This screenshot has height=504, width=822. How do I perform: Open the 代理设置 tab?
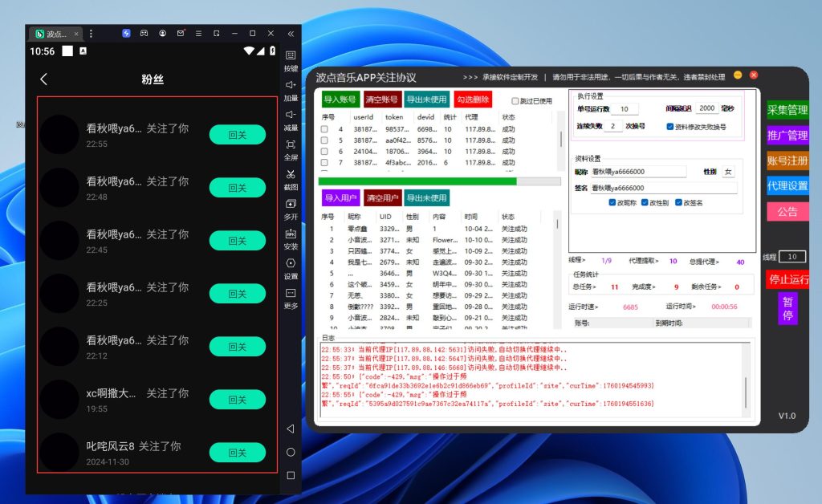tap(787, 185)
